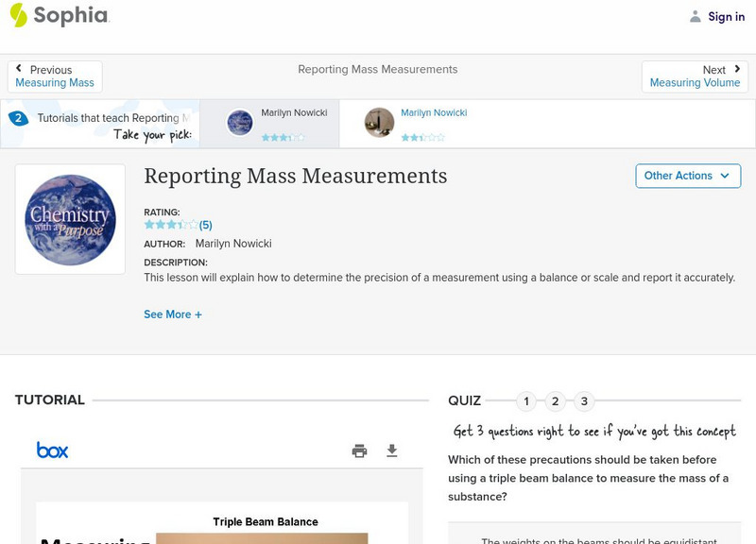The height and width of the screenshot is (544, 756).
Task: Expand the See More description section
Action: tap(172, 314)
